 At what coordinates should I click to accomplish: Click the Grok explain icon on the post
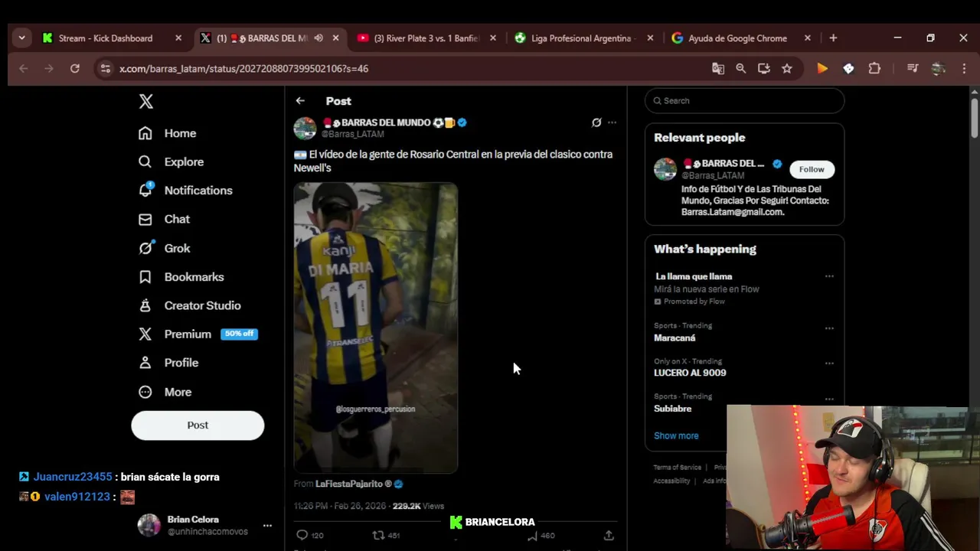pyautogui.click(x=596, y=122)
